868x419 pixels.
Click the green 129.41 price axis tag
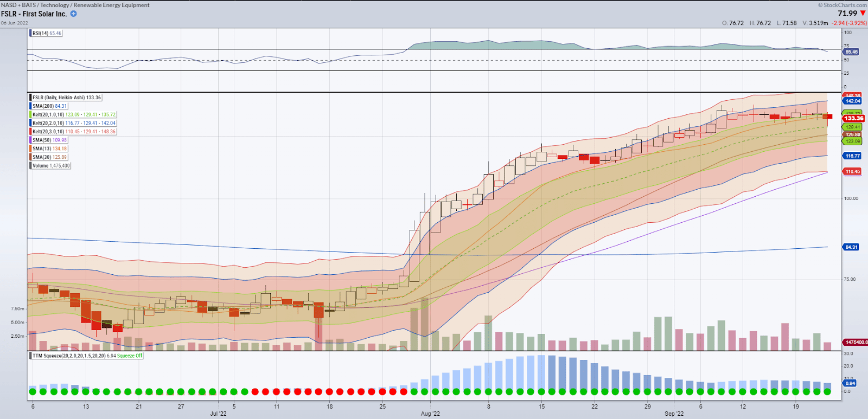852,127
